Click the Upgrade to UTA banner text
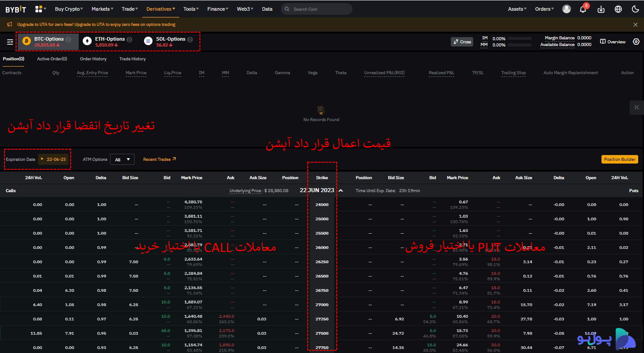 96,25
